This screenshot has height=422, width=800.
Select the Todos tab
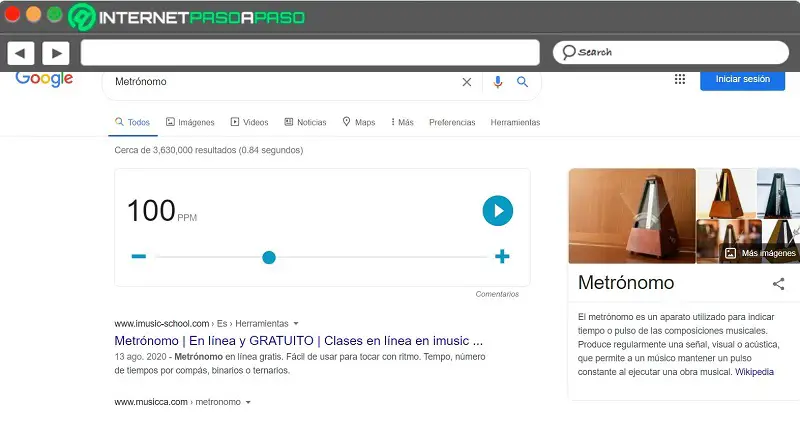coord(133,122)
